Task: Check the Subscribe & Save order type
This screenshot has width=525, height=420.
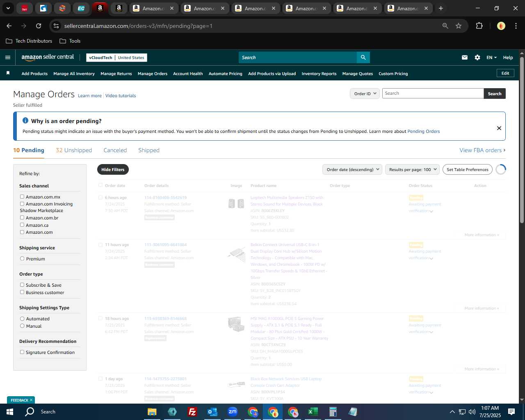Action: [x=22, y=285]
